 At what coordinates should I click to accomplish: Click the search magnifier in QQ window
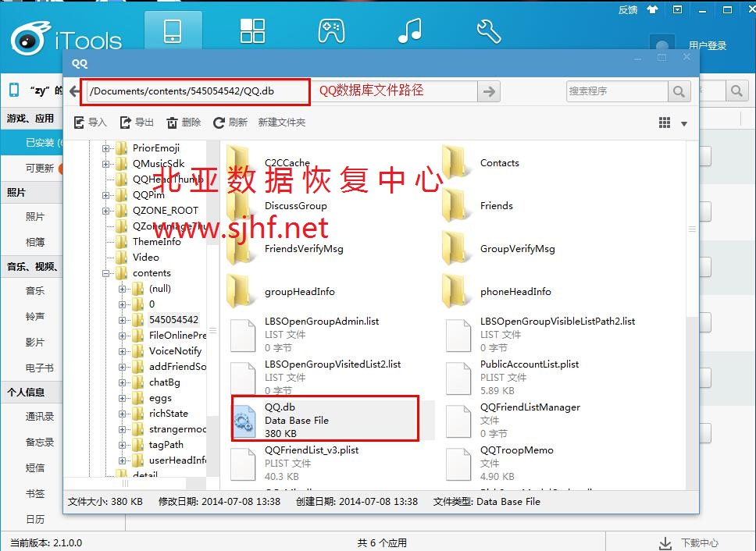(x=679, y=91)
